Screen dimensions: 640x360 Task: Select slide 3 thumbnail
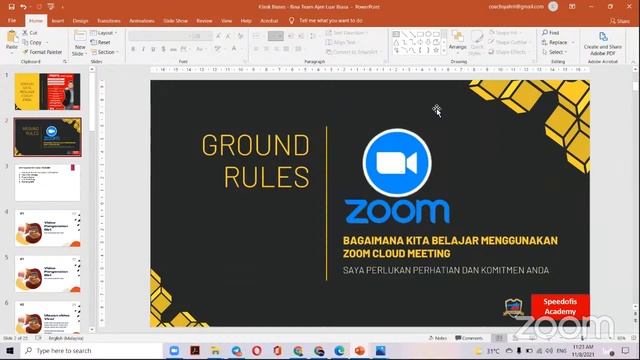click(48, 182)
